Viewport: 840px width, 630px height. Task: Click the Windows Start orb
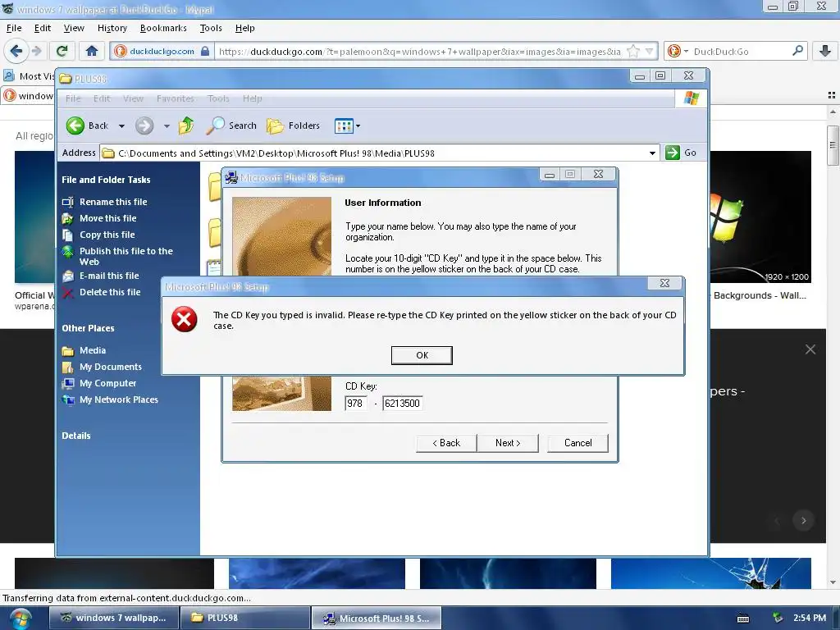[x=19, y=619]
